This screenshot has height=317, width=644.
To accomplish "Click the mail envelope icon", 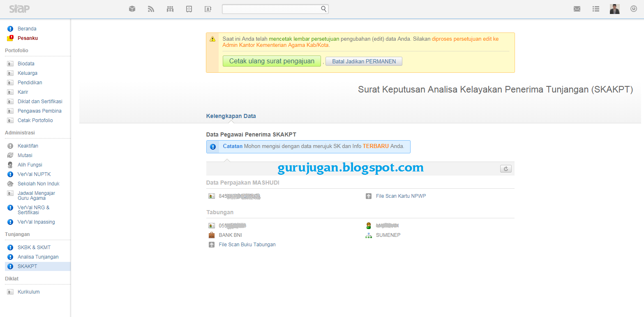I will (x=577, y=9).
